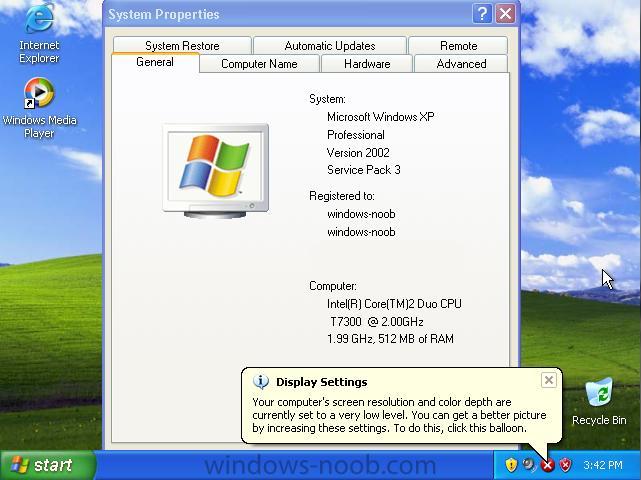Click the 'Service Pack 3' text
Screen dimensions: 641x480
(x=363, y=170)
